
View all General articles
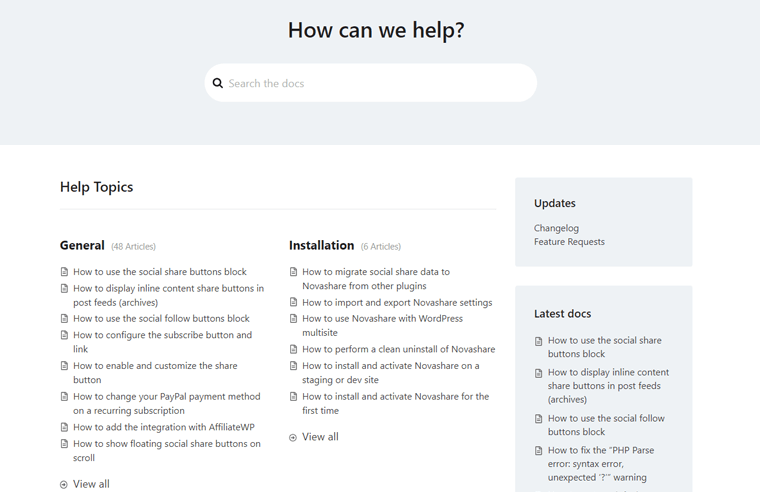click(x=91, y=484)
